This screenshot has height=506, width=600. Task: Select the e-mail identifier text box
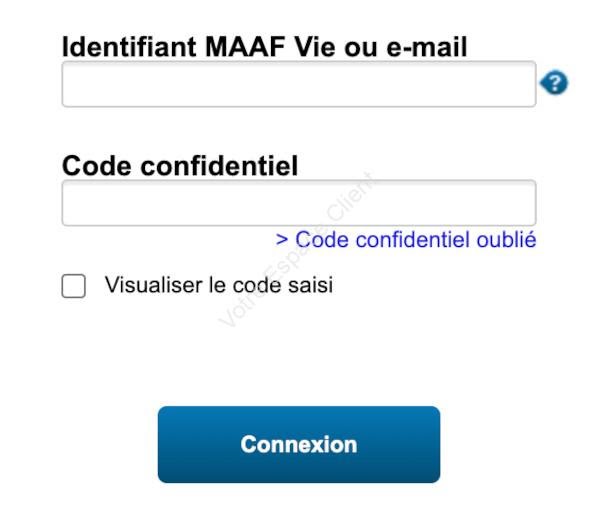click(x=299, y=84)
